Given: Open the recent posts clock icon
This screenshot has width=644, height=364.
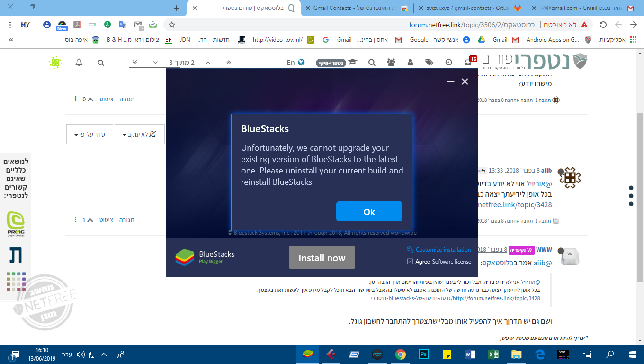Looking at the screenshot, I should 448,63.
